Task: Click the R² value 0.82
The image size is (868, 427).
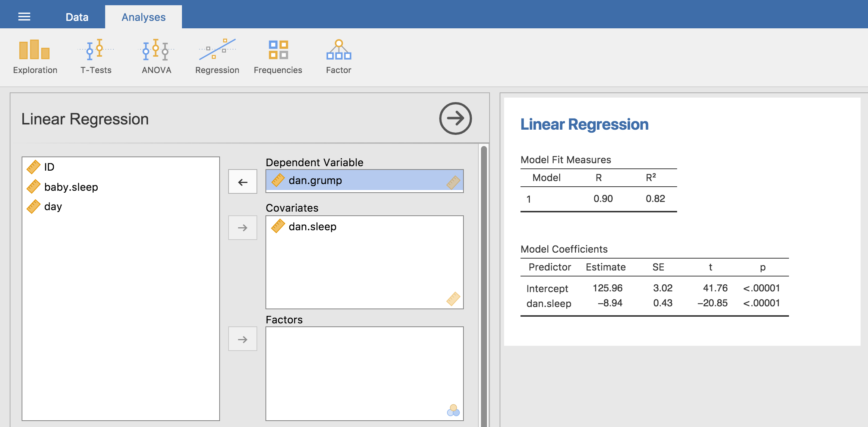Action: pos(655,199)
